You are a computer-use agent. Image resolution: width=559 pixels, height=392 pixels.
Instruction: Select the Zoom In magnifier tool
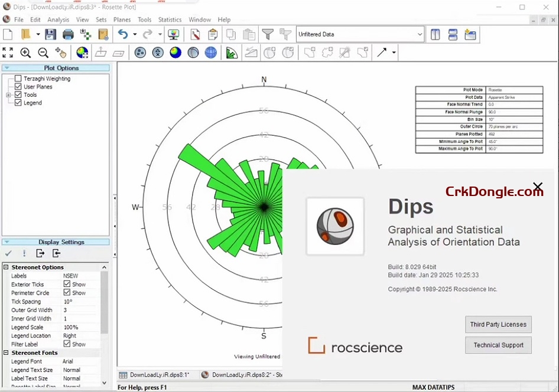tap(25, 53)
